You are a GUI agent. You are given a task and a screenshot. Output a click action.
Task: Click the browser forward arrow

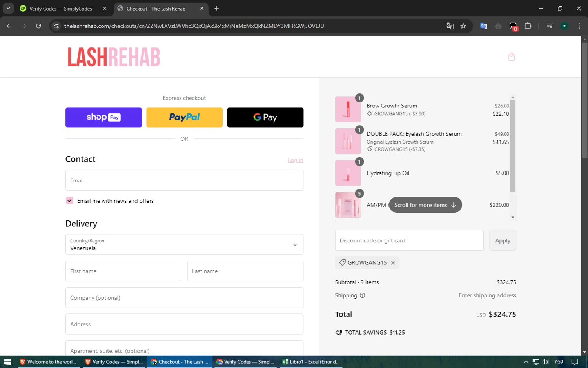24,26
